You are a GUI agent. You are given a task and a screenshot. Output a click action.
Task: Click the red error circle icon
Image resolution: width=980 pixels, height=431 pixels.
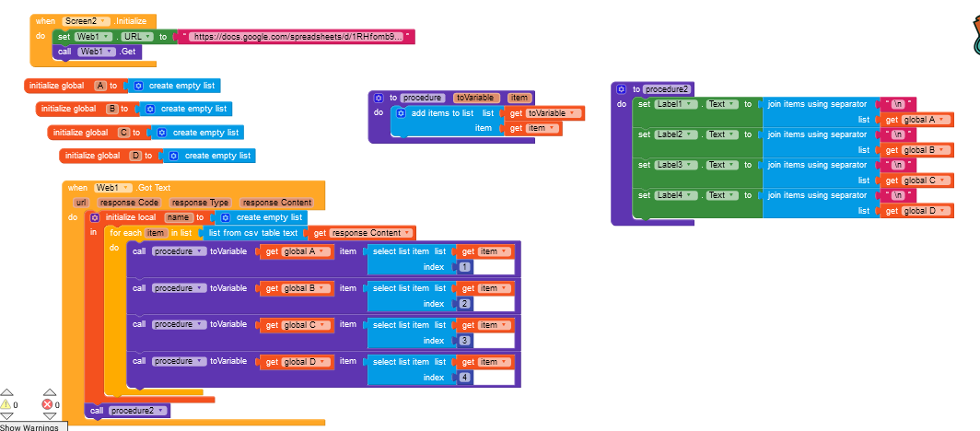coord(47,405)
